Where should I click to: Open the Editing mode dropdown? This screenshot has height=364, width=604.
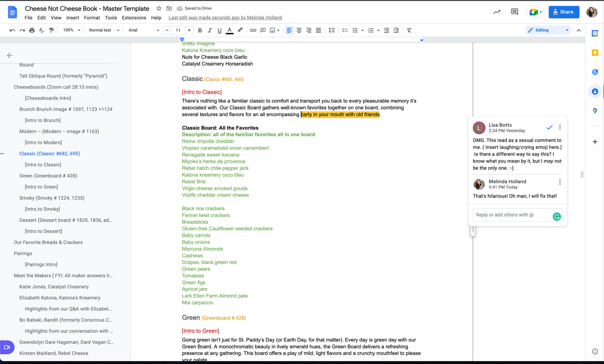548,30
